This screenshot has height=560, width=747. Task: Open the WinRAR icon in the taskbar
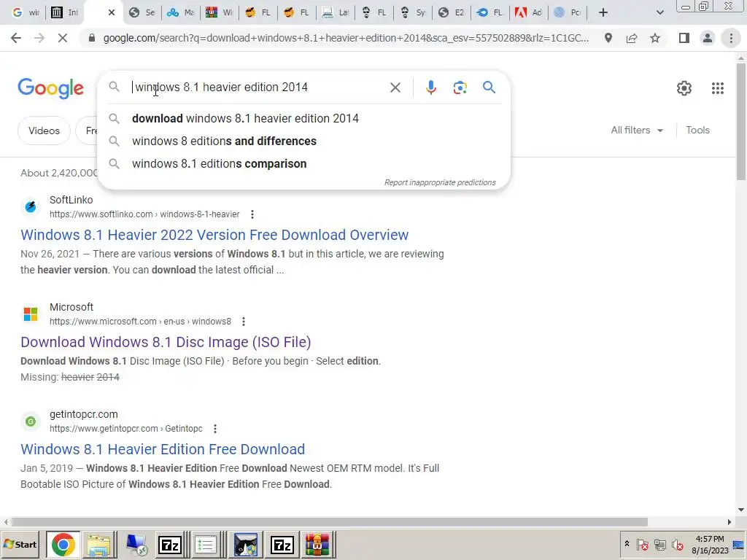click(x=317, y=545)
